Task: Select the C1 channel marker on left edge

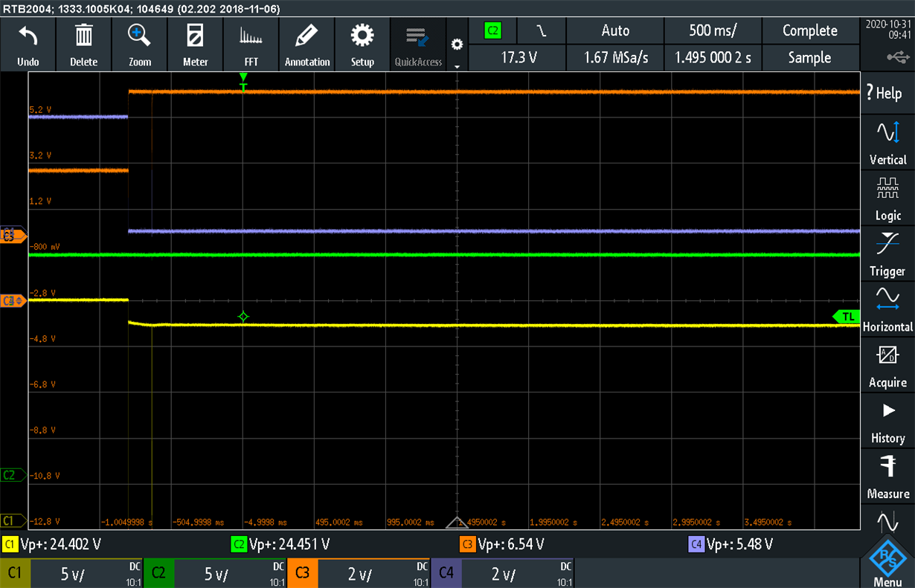Action: click(x=12, y=520)
